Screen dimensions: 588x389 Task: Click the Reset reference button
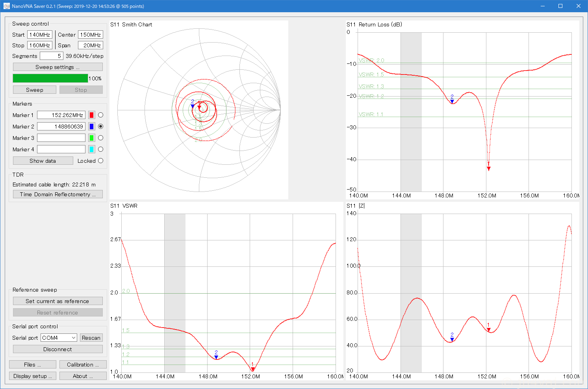coord(58,313)
